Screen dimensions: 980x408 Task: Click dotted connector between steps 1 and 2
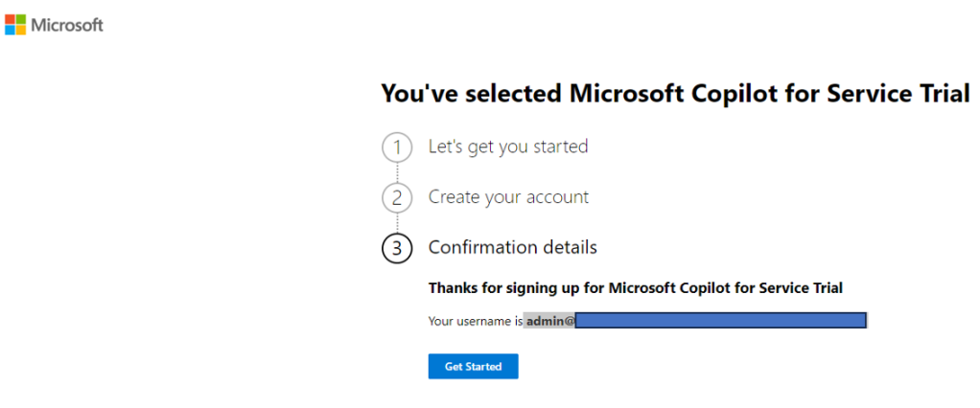pyautogui.click(x=397, y=172)
